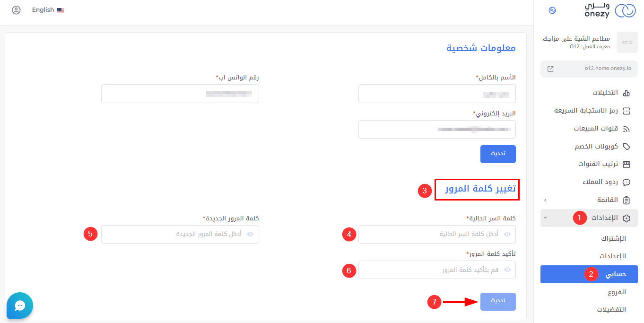Image resolution: width=644 pixels, height=323 pixels.
Task: Expand the القائمة menu chevron
Action: (x=545, y=200)
